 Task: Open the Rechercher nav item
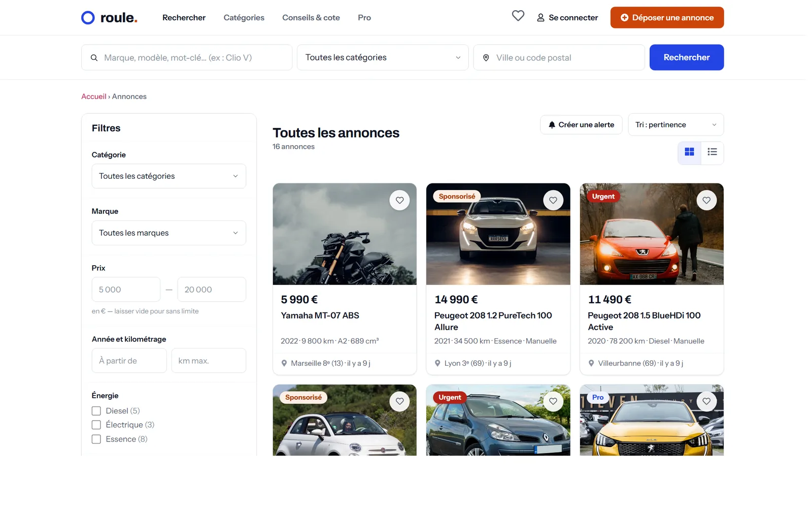[184, 18]
